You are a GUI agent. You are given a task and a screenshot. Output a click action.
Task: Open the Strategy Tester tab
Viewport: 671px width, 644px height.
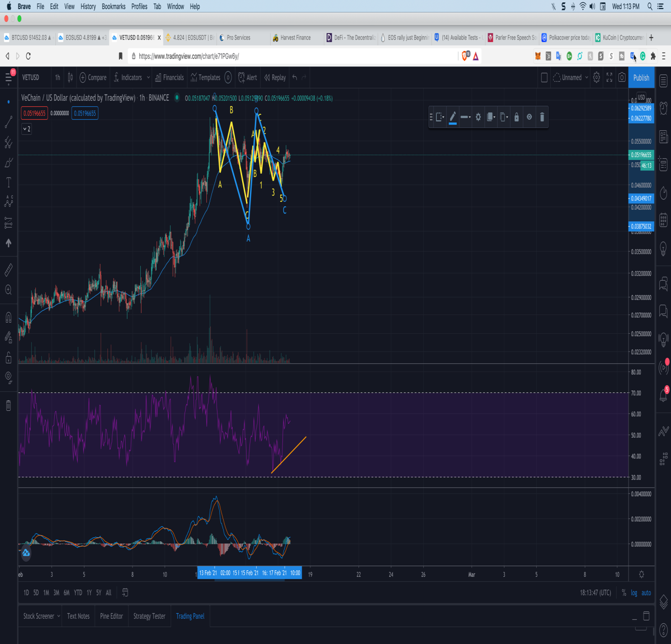point(149,616)
